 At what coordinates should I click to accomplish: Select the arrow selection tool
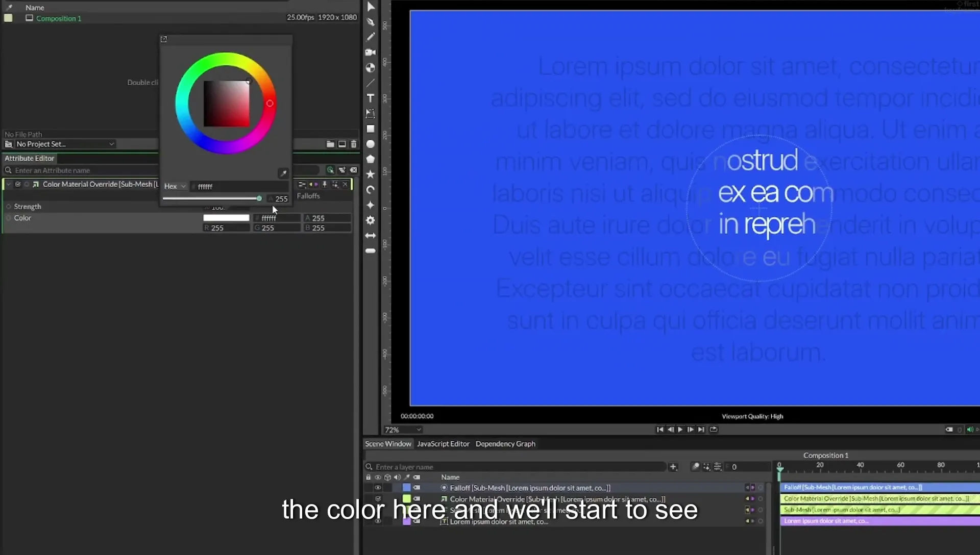pyautogui.click(x=371, y=7)
